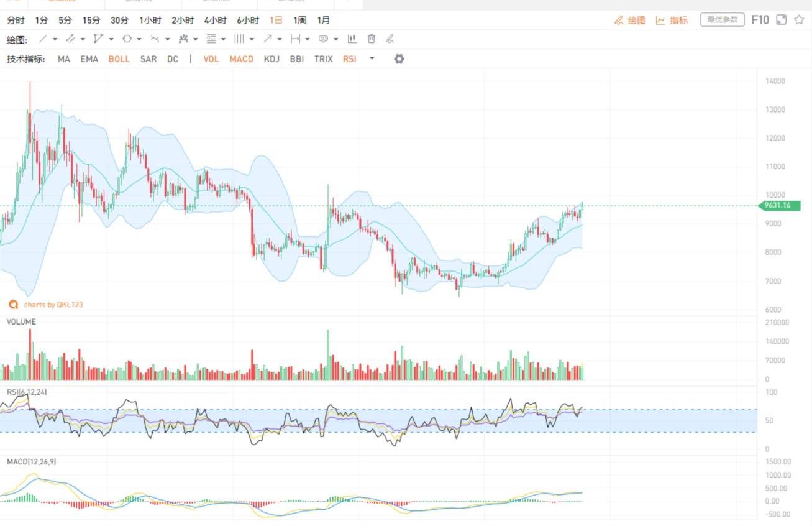
Task: Select the arrow drawing tool
Action: click(x=267, y=39)
